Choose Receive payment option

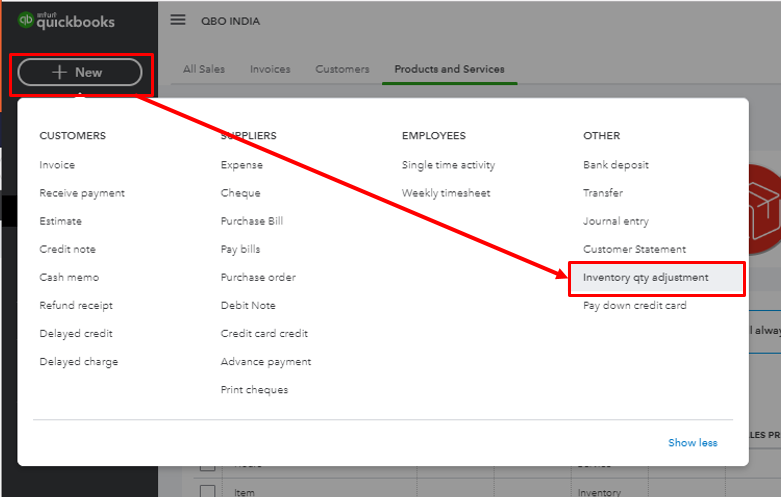click(x=82, y=193)
